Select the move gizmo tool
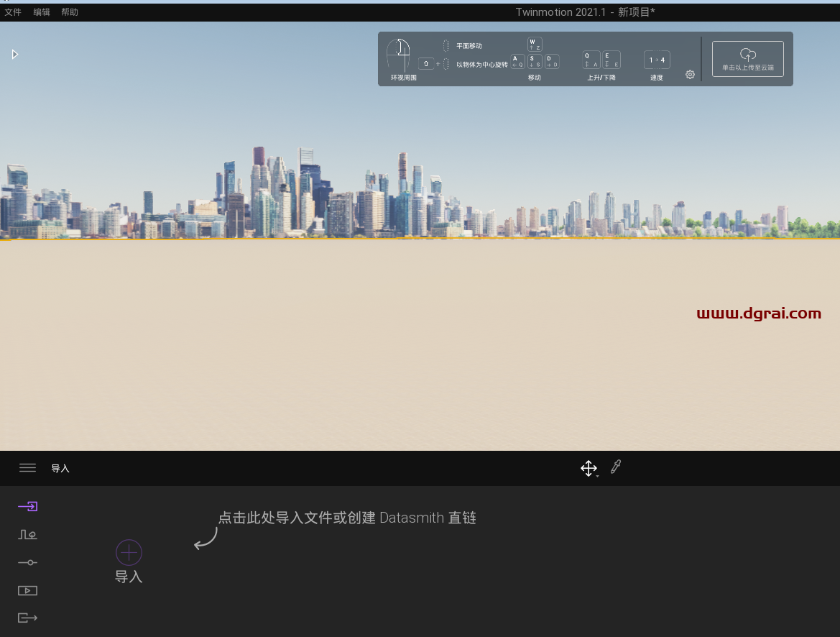Viewport: 840px width, 637px height. (589, 468)
